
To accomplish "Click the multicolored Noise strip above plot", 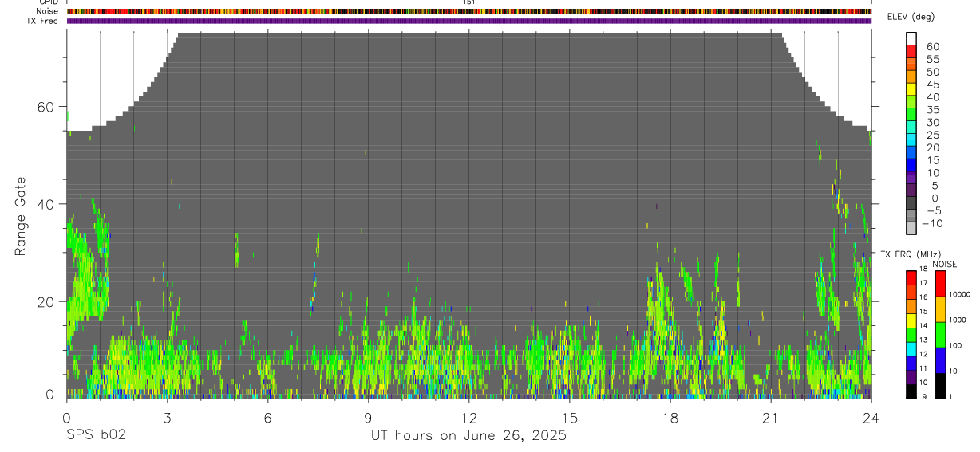I will (469, 11).
